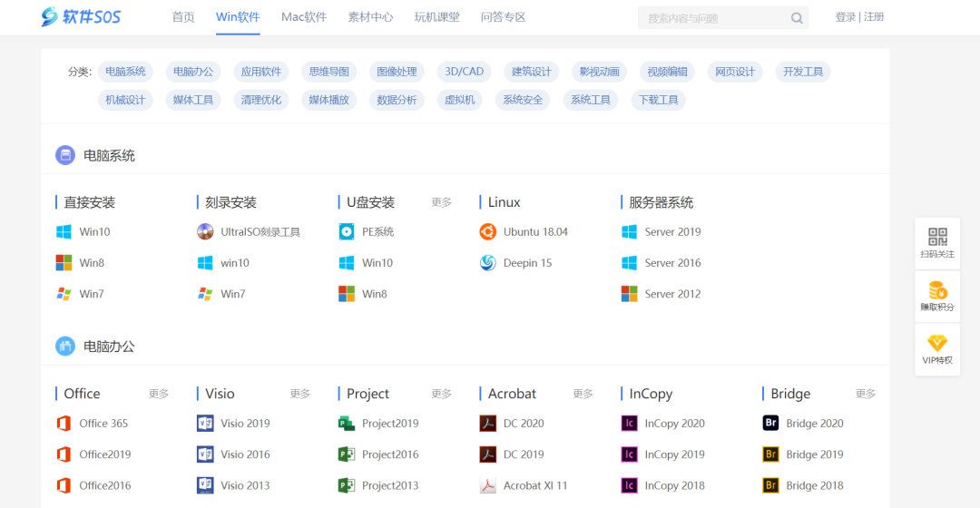Focus the 搜索内容与问题 search field
This screenshot has height=508, width=980.
coord(712,18)
